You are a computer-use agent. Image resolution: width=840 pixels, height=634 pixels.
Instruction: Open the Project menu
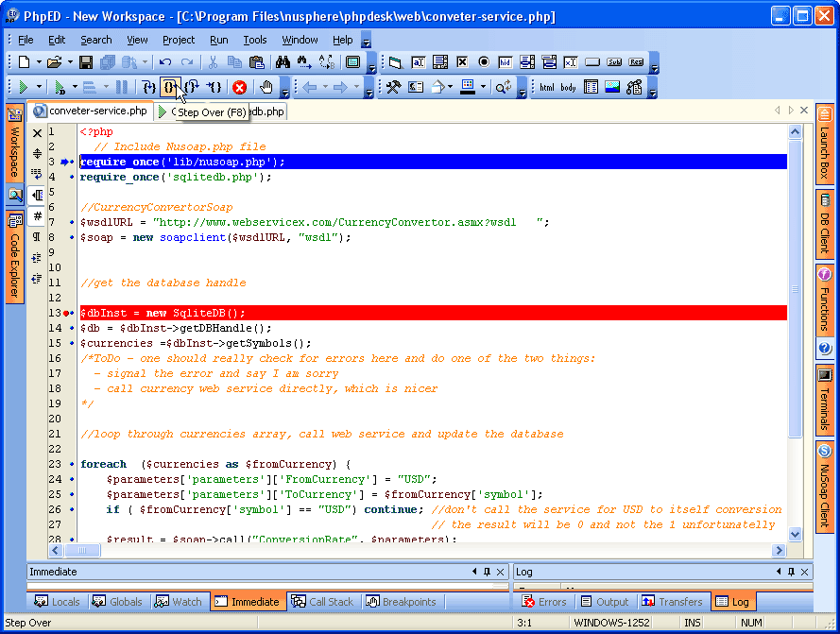(x=178, y=40)
